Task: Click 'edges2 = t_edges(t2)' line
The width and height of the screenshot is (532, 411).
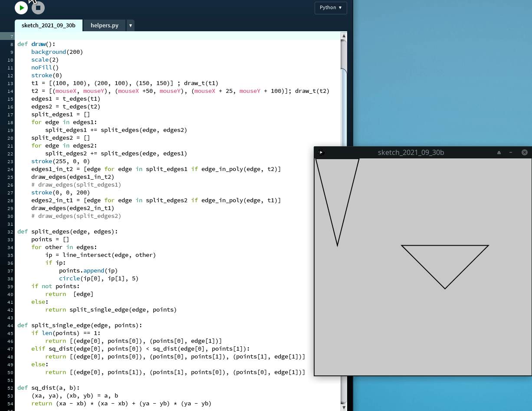Action: coord(66,106)
